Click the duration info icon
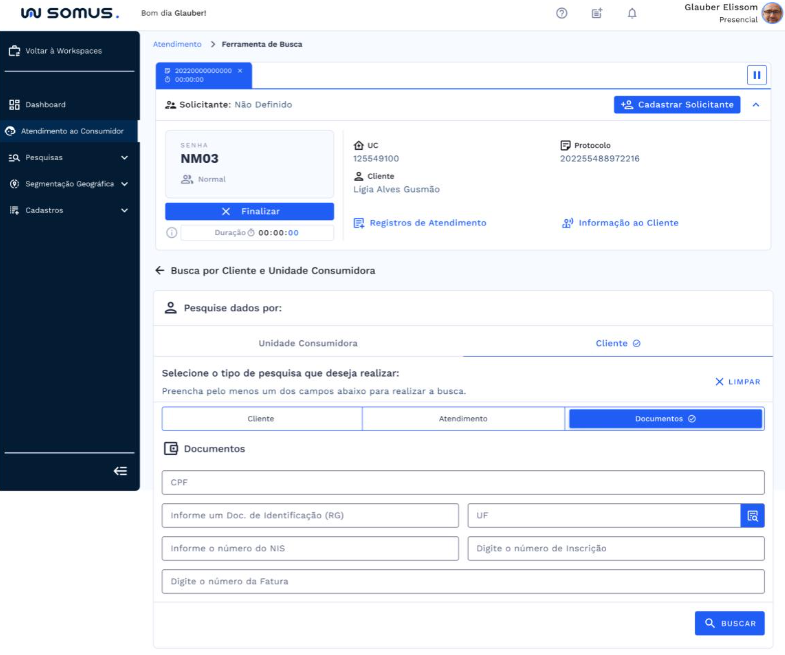 [x=172, y=233]
